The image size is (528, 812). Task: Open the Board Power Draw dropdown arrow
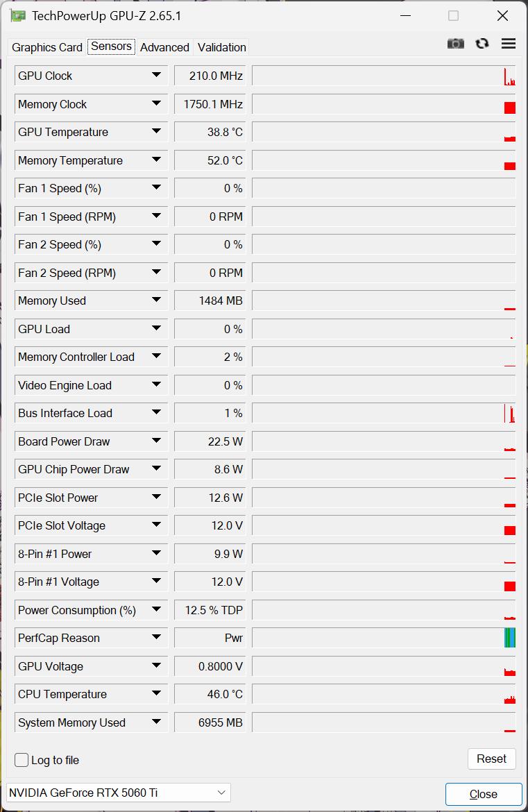click(x=156, y=441)
